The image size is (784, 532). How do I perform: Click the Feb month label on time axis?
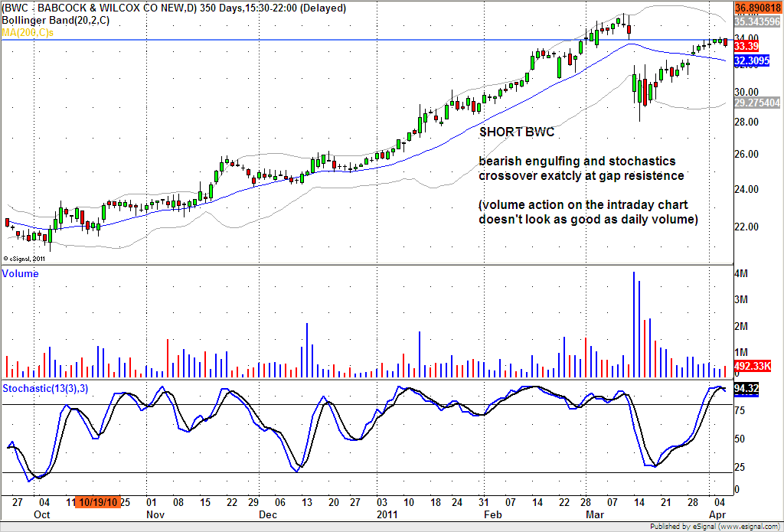[x=492, y=514]
